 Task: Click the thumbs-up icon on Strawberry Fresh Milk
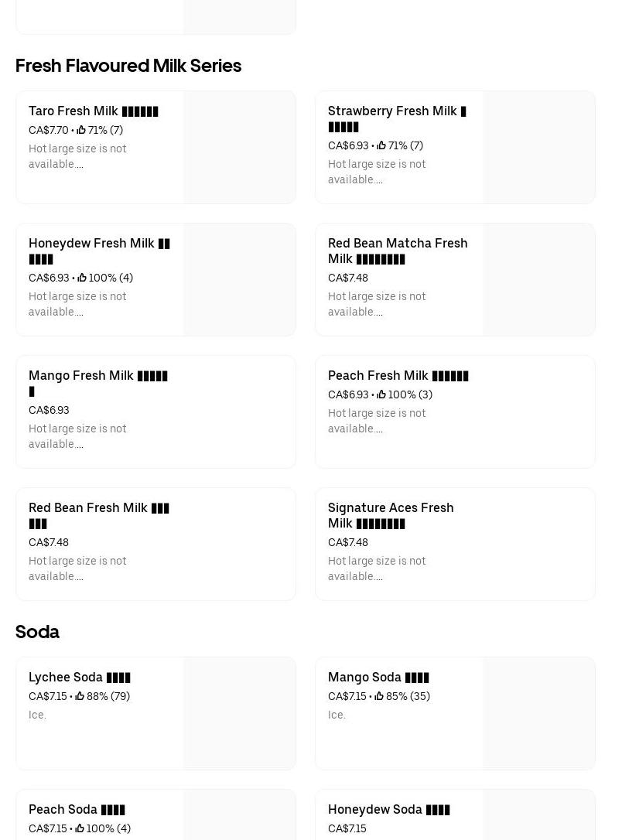[381, 145]
